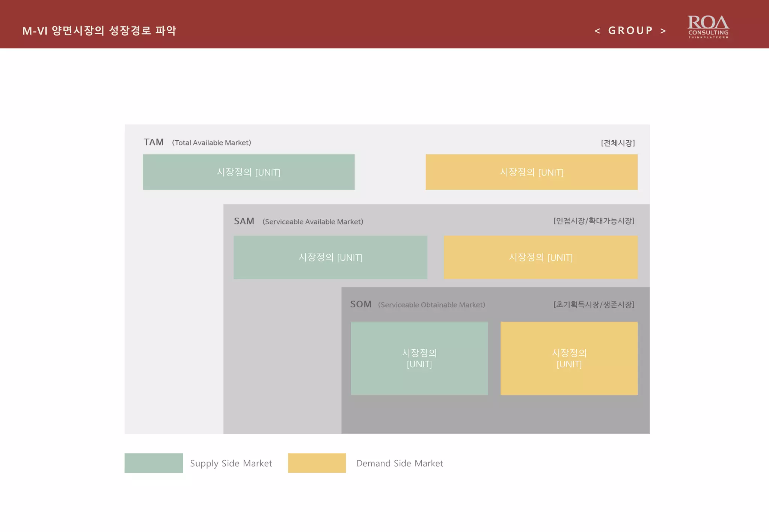The height and width of the screenshot is (532, 769).
Task: Click the ROA Consulting logo
Action: click(708, 26)
